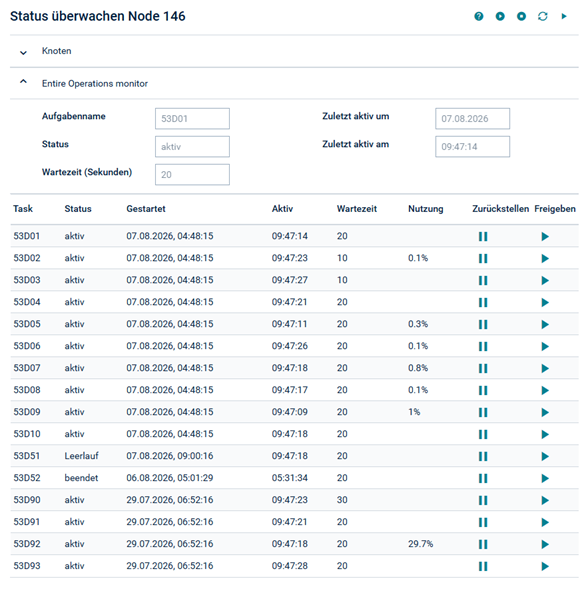Release the Leerlauf task 53D51
586x595 pixels.
click(x=545, y=456)
